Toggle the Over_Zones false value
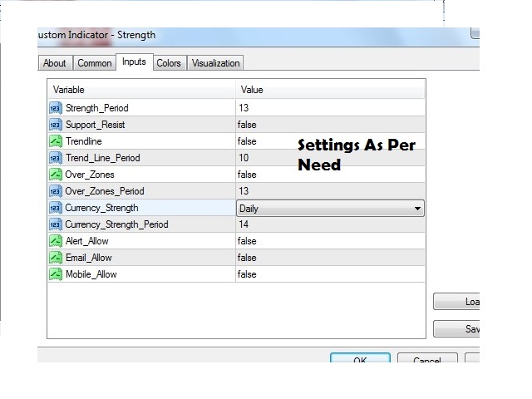Screen dimensions: 532x399 247,175
